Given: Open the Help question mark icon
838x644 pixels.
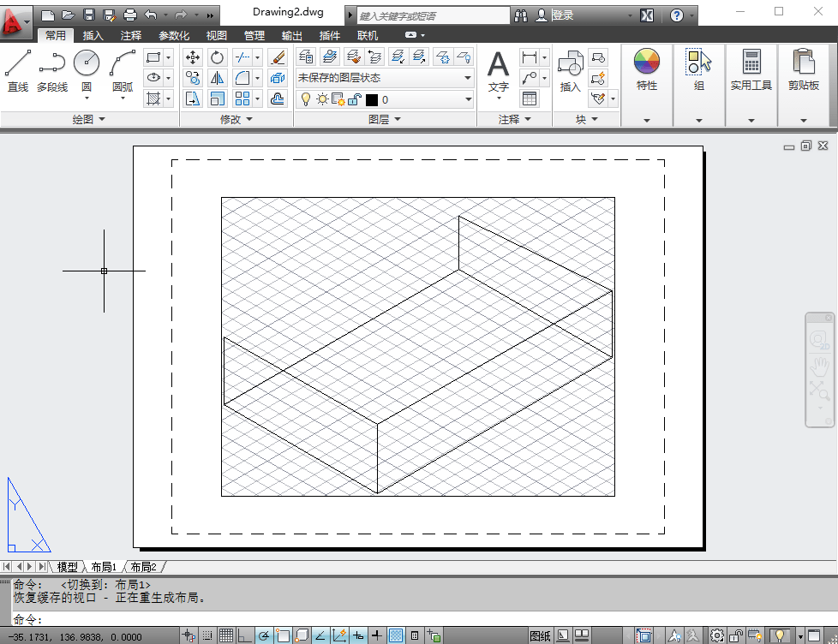Looking at the screenshot, I should (676, 15).
